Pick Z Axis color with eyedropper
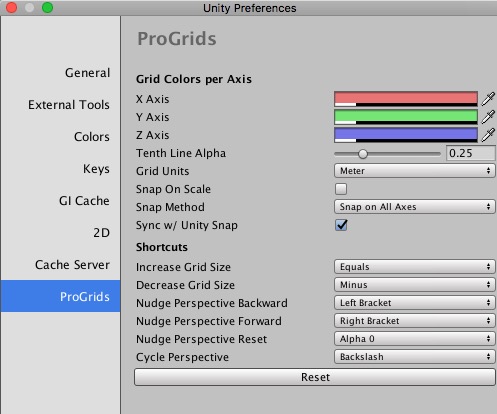Screen dimensions: 497x414 488,135
